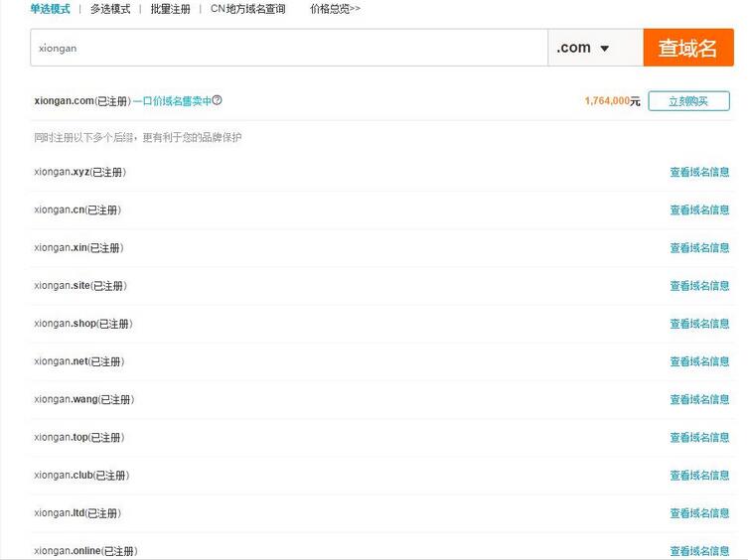Switch to the 多选模式 tab
748x560 pixels.
[x=110, y=9]
